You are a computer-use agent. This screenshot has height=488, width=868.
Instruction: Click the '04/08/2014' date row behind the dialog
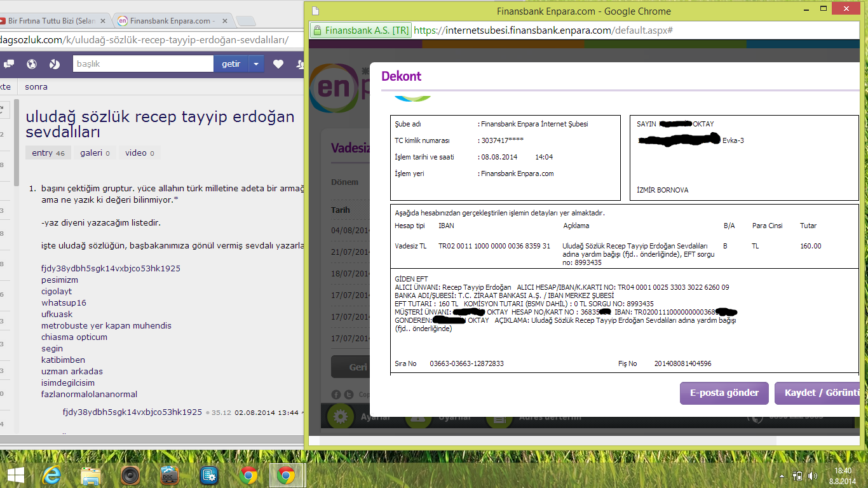click(x=349, y=230)
